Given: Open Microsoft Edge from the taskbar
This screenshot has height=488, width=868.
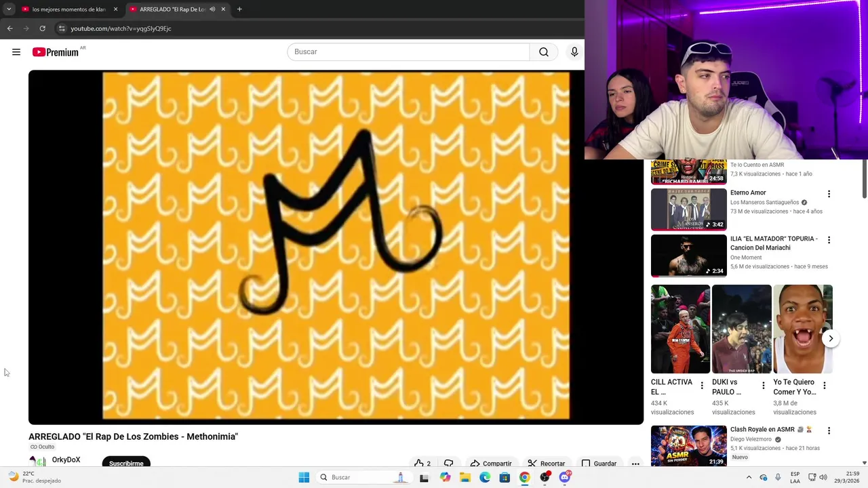Looking at the screenshot, I should [x=485, y=477].
